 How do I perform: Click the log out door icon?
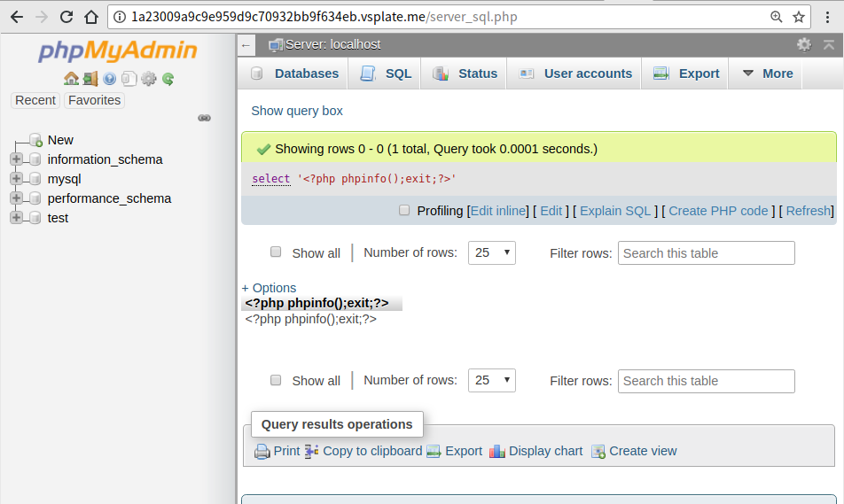(90, 79)
